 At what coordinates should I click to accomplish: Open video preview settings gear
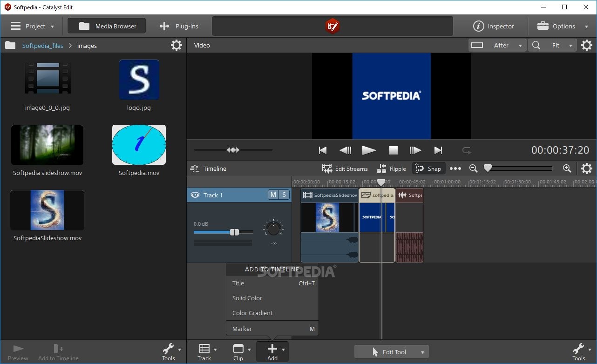[587, 45]
